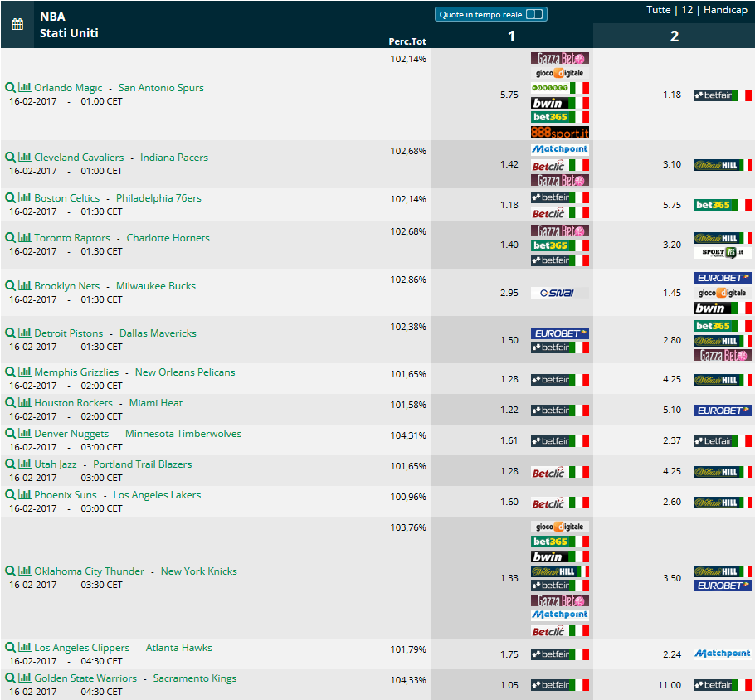Click 888sport.it logo in Orlando Magic row
This screenshot has width=755, height=700.
[559, 132]
